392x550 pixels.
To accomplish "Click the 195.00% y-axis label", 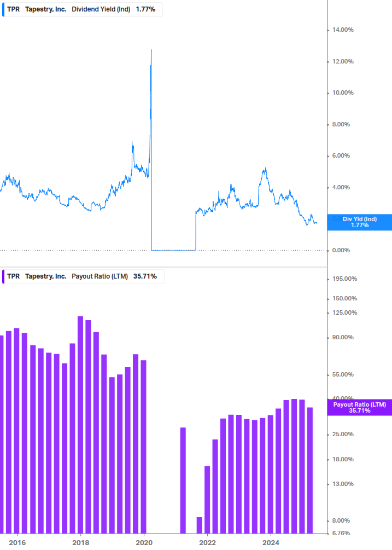I will pyautogui.click(x=344, y=279).
